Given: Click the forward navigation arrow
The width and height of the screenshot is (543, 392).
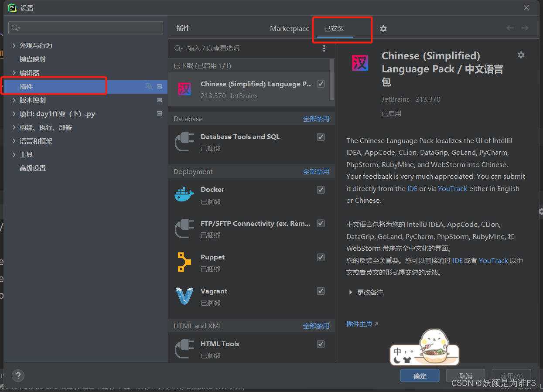Looking at the screenshot, I should pyautogui.click(x=525, y=28).
